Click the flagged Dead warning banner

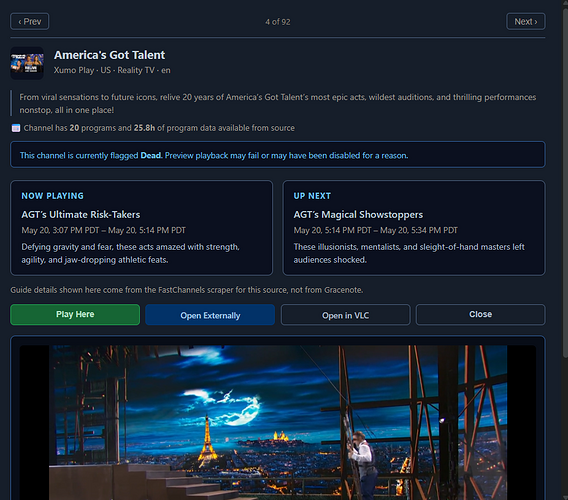(x=278, y=155)
